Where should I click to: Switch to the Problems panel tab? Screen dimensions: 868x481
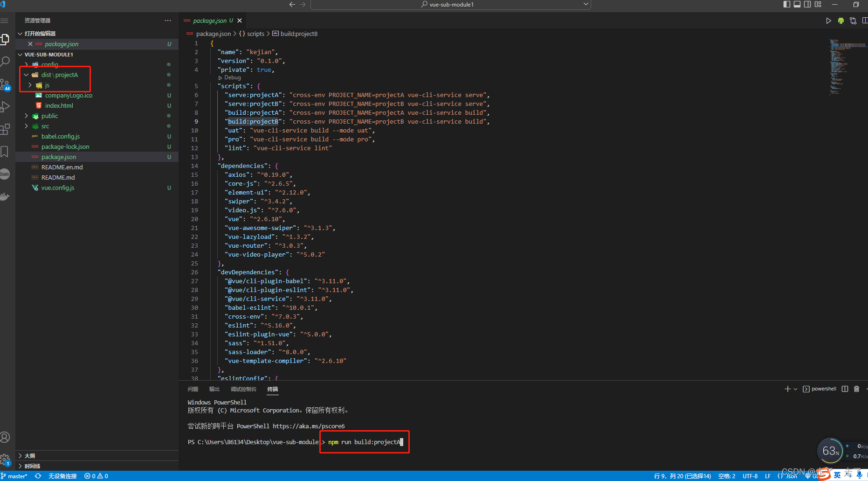(193, 389)
